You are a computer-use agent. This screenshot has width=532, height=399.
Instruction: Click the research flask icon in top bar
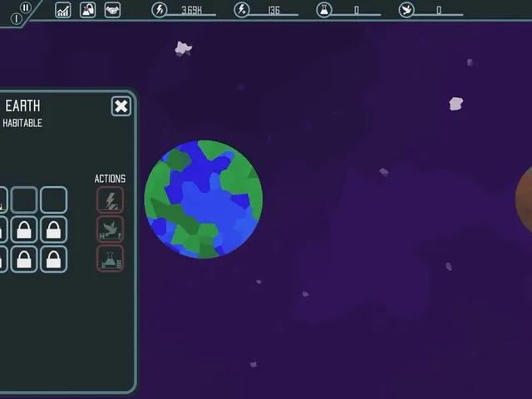tap(324, 10)
